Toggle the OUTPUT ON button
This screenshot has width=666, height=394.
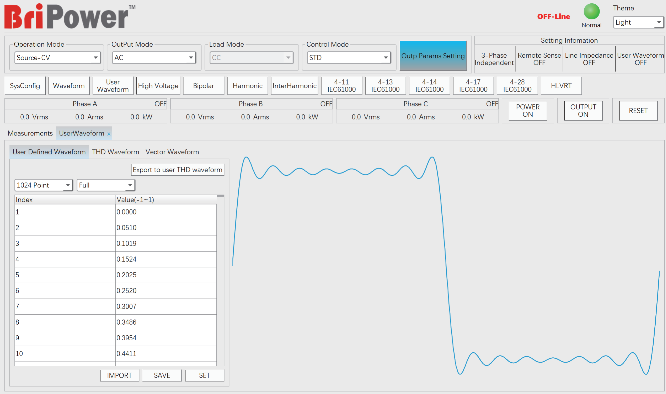click(x=583, y=110)
